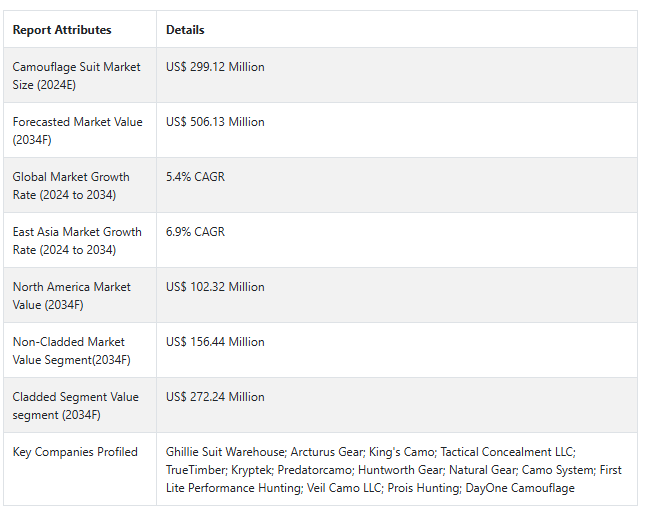Screen dimensions: 645x508
Task: Click the 5.4% CAGR value
Action: (x=195, y=177)
